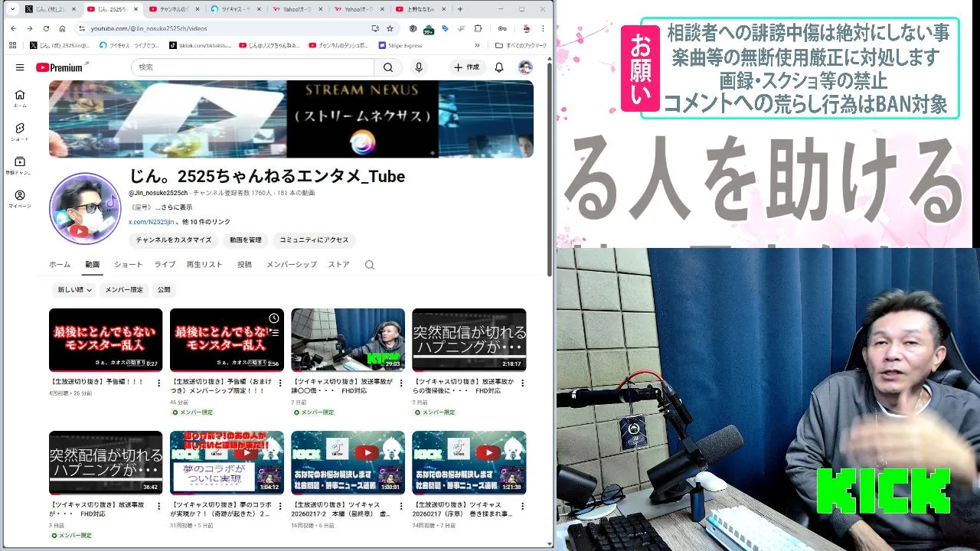Open the 再生リスト channel tab

[204, 265]
